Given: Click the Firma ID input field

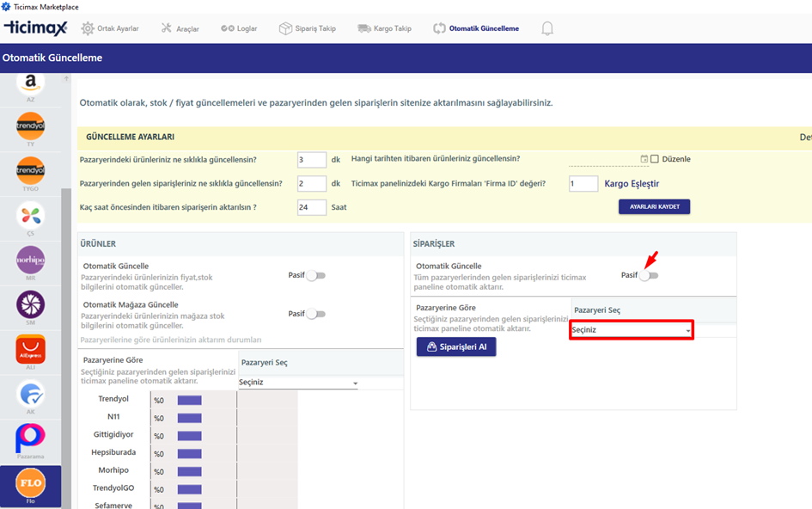Looking at the screenshot, I should [x=583, y=183].
